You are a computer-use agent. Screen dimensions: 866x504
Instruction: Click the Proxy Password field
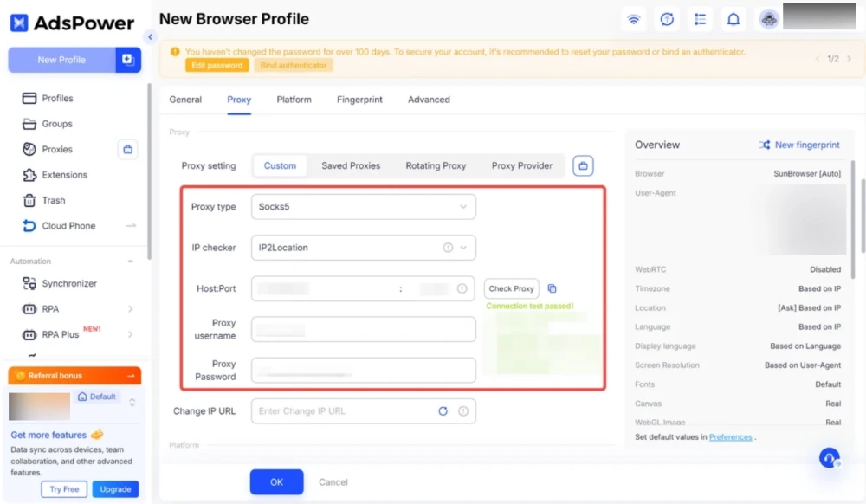tap(363, 371)
